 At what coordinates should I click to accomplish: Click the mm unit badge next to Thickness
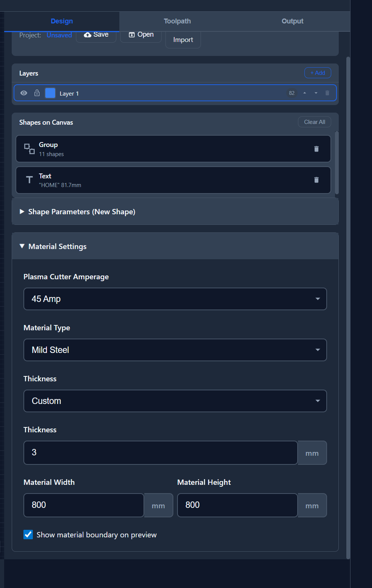coord(312,453)
